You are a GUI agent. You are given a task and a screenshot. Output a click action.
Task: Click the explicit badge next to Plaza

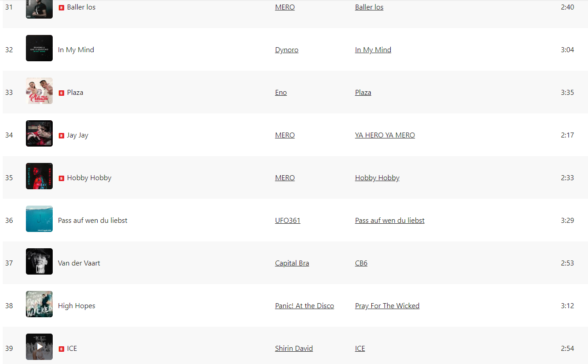61,93
